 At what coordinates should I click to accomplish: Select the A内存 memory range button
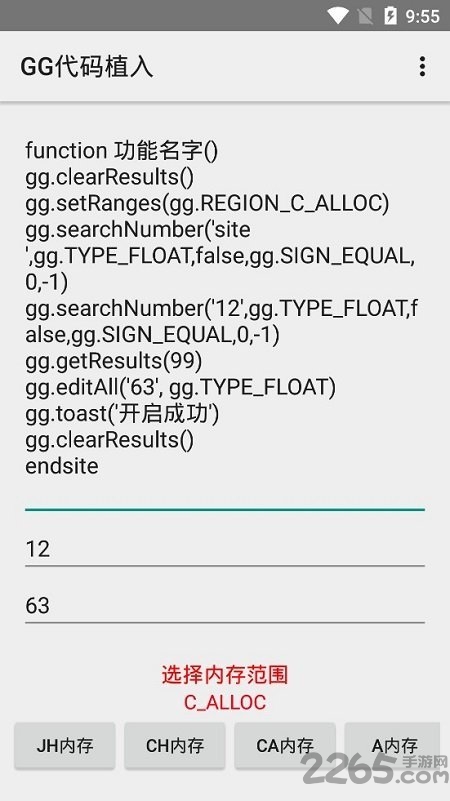pos(392,746)
